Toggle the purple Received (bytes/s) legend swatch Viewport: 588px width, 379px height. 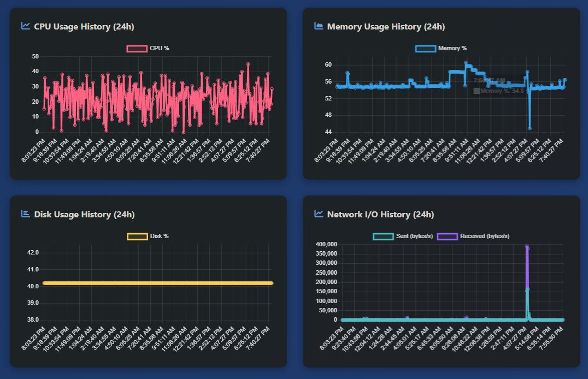coord(447,236)
